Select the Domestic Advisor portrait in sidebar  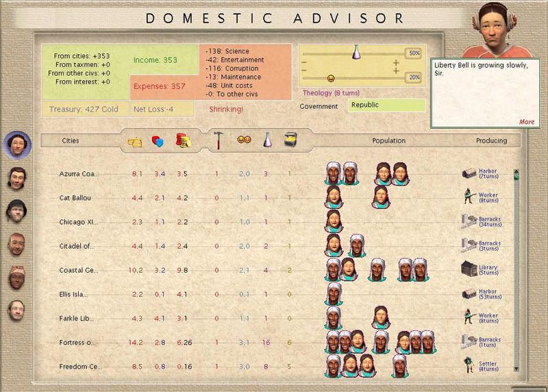tap(17, 145)
